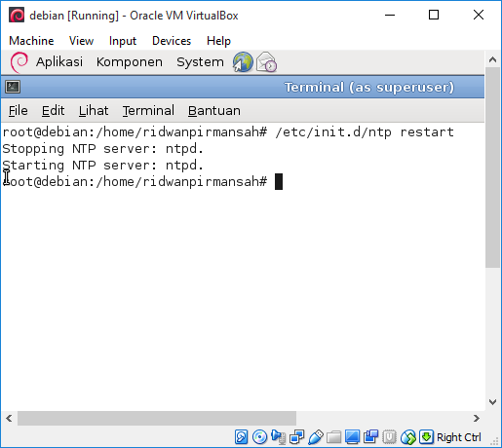The height and width of the screenshot is (448, 502).
Task: Open the mail client envelope icon
Action: (266, 62)
